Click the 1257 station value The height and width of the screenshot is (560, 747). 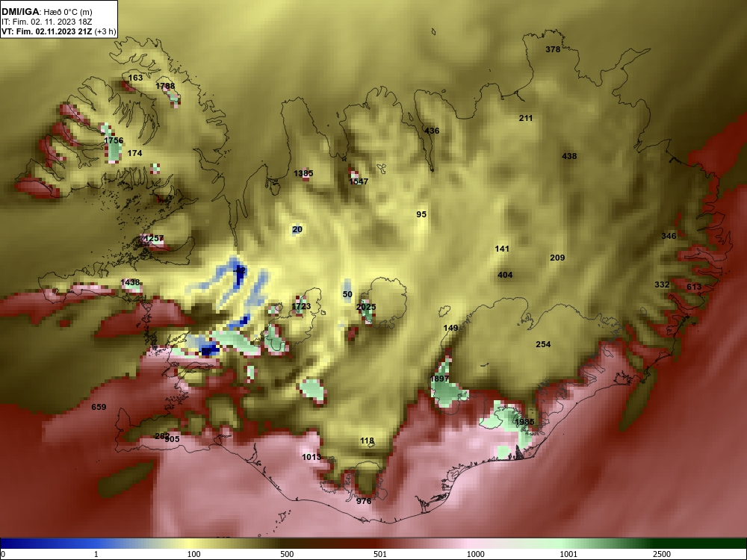point(153,239)
